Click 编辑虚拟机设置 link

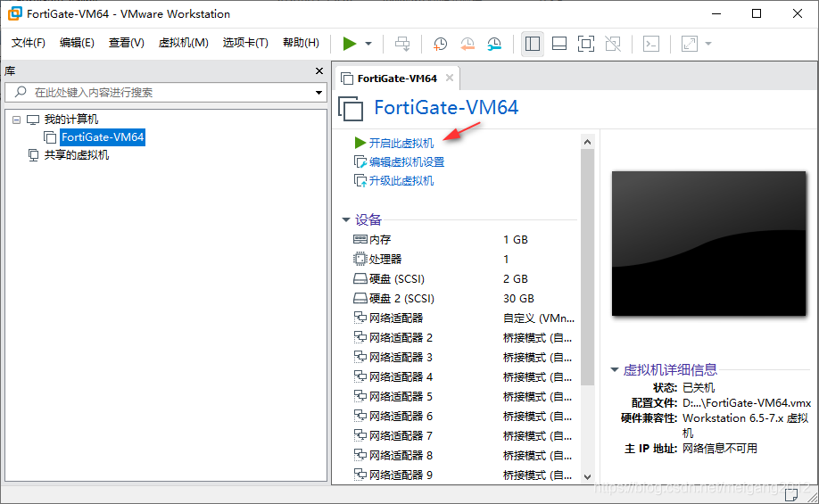pyautogui.click(x=406, y=162)
